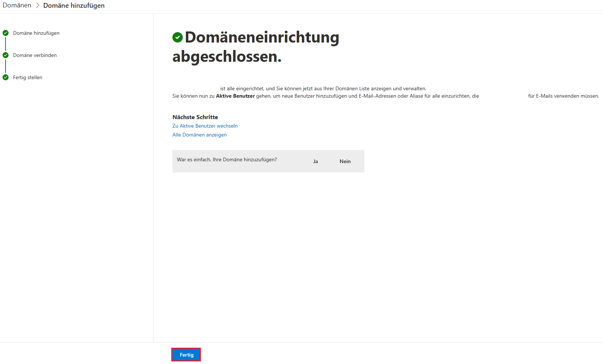This screenshot has height=364, width=603.
Task: Answer Ja to the feedback question
Action: [315, 161]
